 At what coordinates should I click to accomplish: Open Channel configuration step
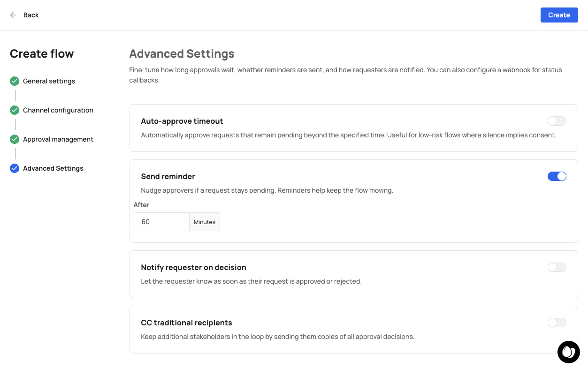pos(58,110)
